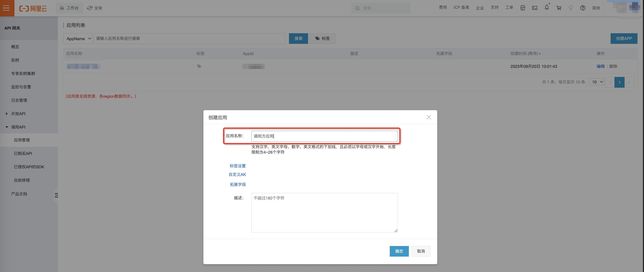The height and width of the screenshot is (272, 644).
Task: Open the shopping cart icon
Action: 559,8
